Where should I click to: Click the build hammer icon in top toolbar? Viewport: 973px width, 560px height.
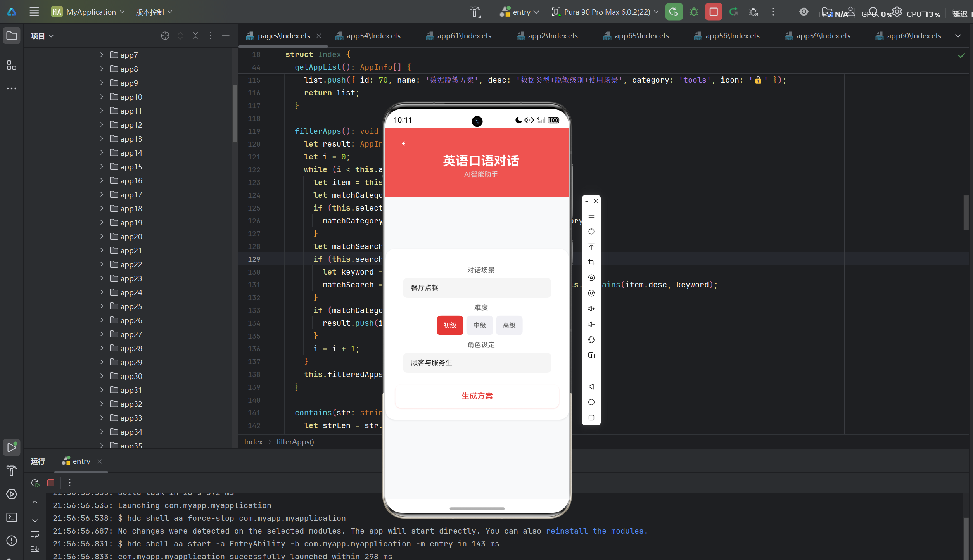tap(475, 12)
